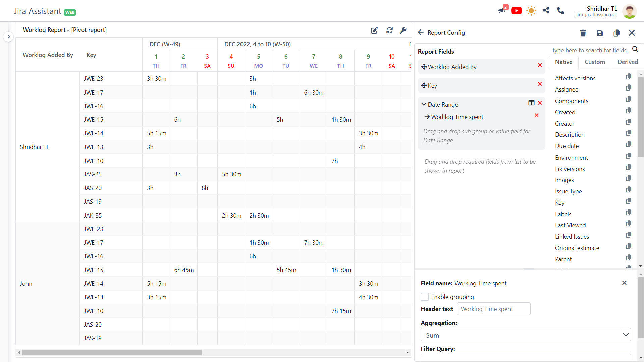
Task: Open notifications megaphone icon
Action: [502, 10]
